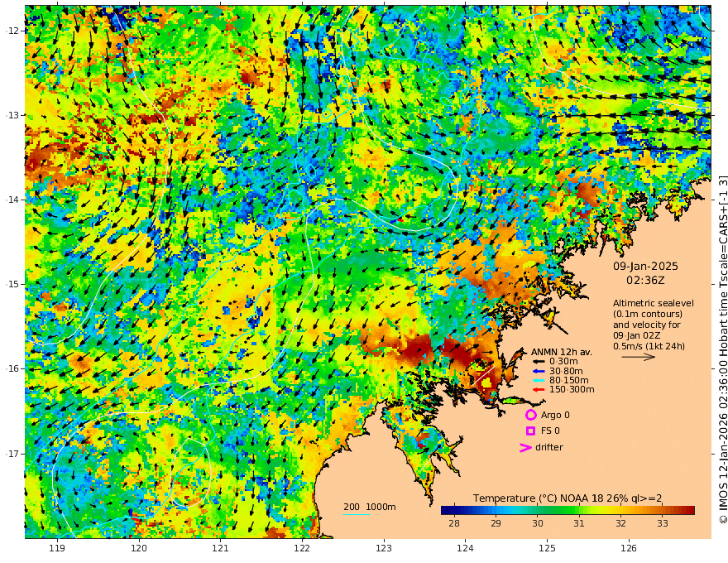The image size is (728, 563).
Task: Click the longitude axis label 119
Action: (57, 549)
